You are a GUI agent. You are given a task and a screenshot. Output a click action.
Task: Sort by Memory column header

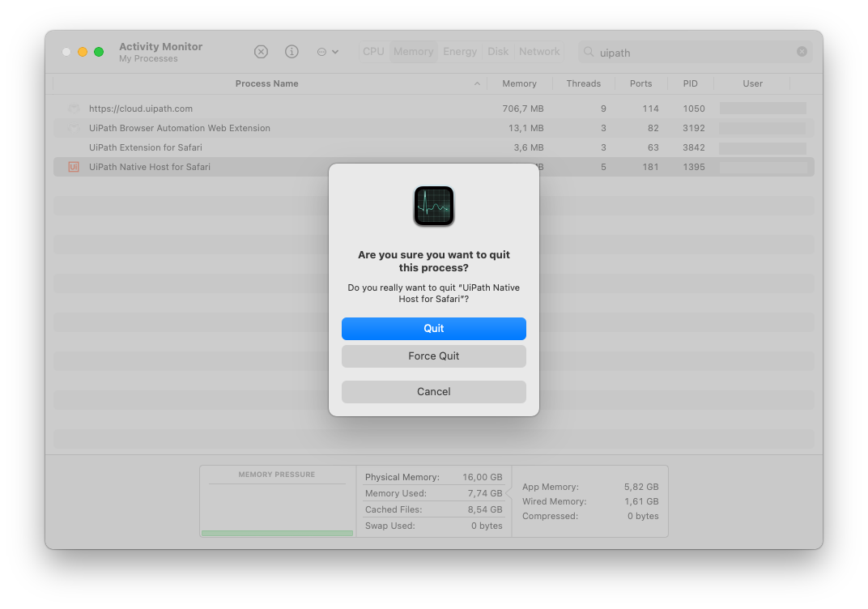pos(519,83)
